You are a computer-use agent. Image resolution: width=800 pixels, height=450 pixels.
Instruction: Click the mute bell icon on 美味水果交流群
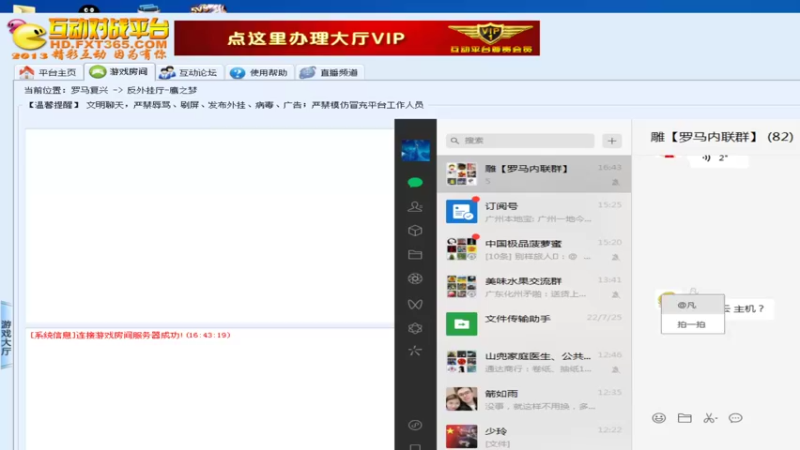pos(616,294)
